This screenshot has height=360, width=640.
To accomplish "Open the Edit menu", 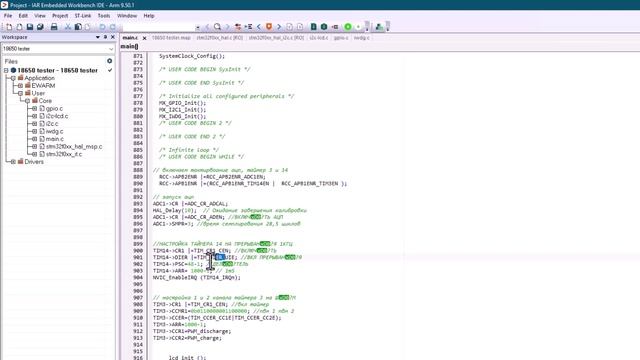I will pos(23,16).
